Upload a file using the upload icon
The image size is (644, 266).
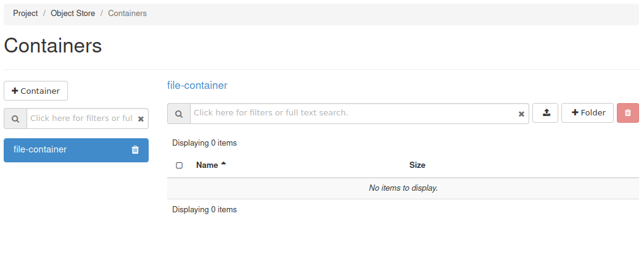click(x=545, y=113)
